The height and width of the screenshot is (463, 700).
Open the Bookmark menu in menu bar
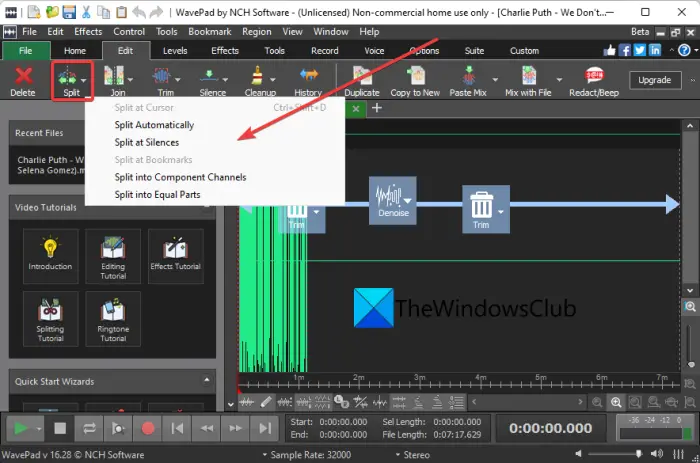click(x=210, y=32)
